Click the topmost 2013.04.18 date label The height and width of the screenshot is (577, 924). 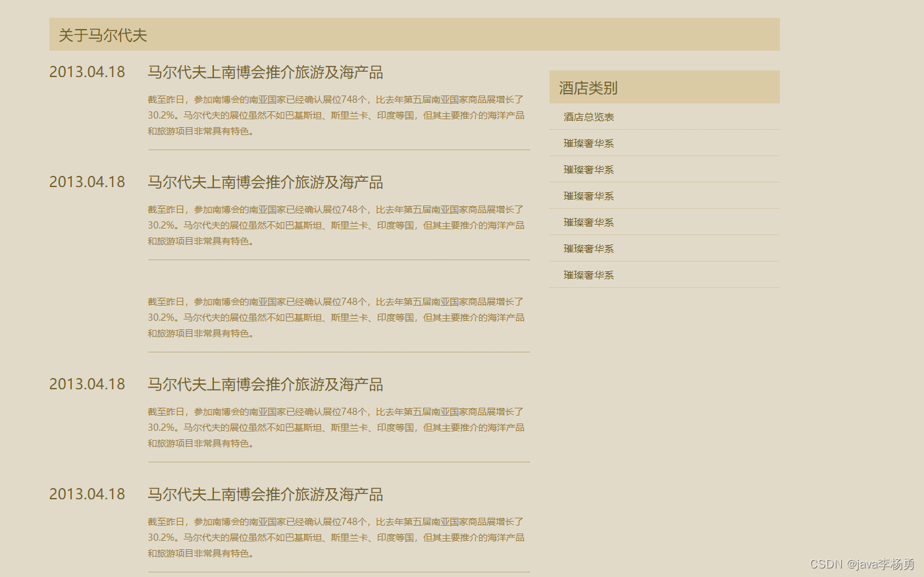coord(87,72)
